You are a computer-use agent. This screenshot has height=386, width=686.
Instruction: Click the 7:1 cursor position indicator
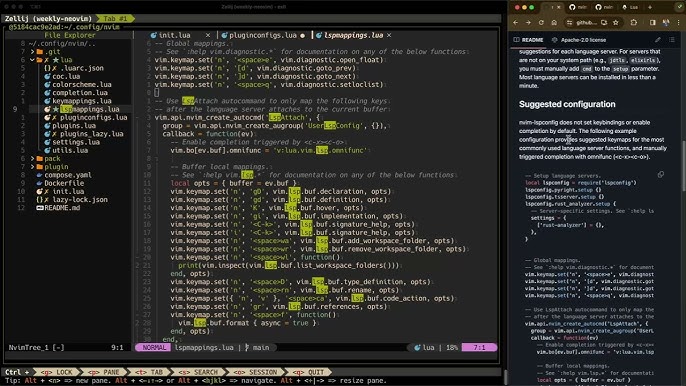point(480,347)
